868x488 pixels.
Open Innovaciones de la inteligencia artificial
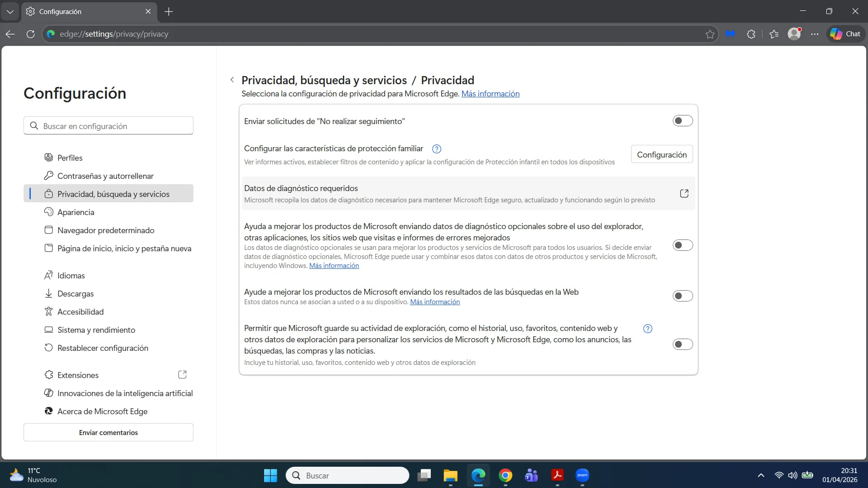click(x=108, y=393)
